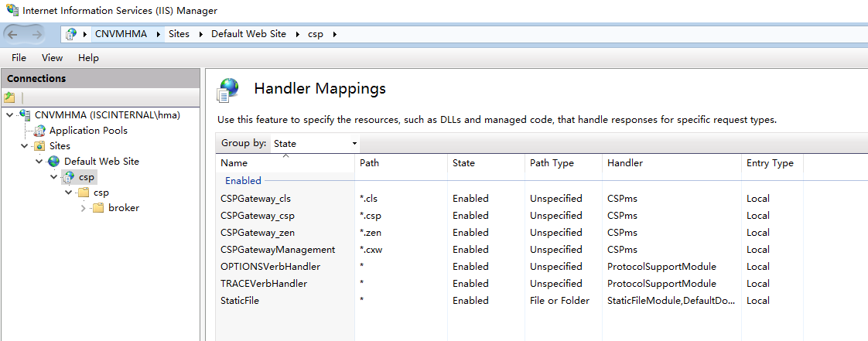Screen dimensions: 868x341
Task: Click the Enabled group header link
Action: 243,181
